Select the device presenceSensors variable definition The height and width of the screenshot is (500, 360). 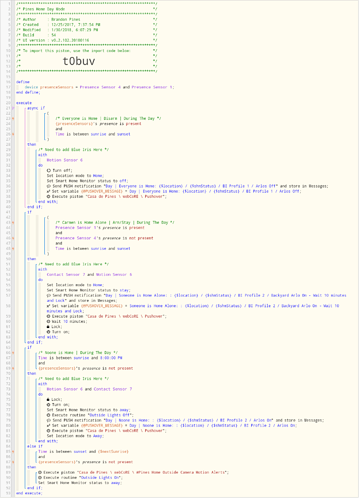[99, 87]
